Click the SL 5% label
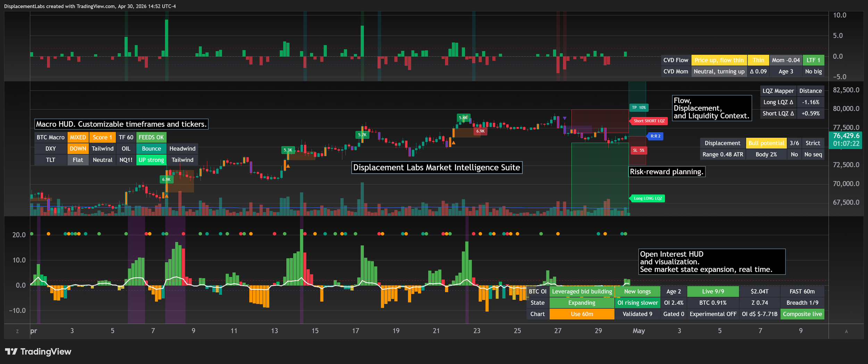 [x=638, y=150]
